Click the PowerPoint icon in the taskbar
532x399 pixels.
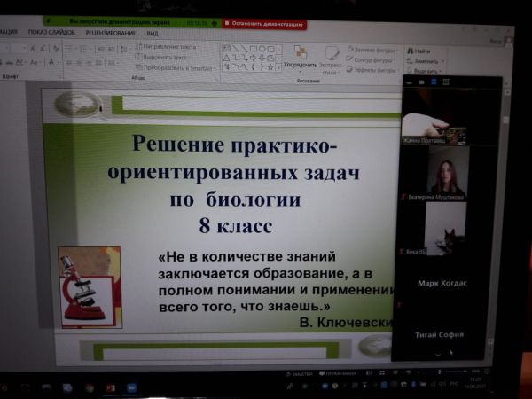(x=112, y=388)
